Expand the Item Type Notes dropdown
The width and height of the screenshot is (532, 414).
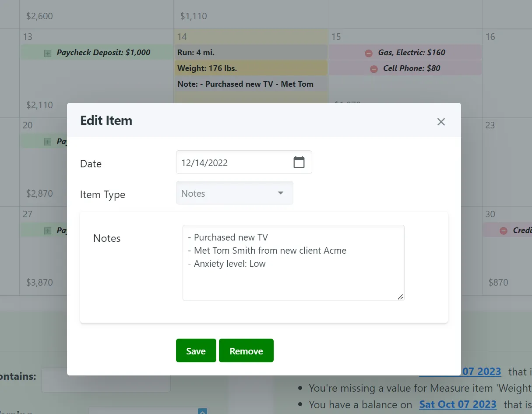(234, 193)
